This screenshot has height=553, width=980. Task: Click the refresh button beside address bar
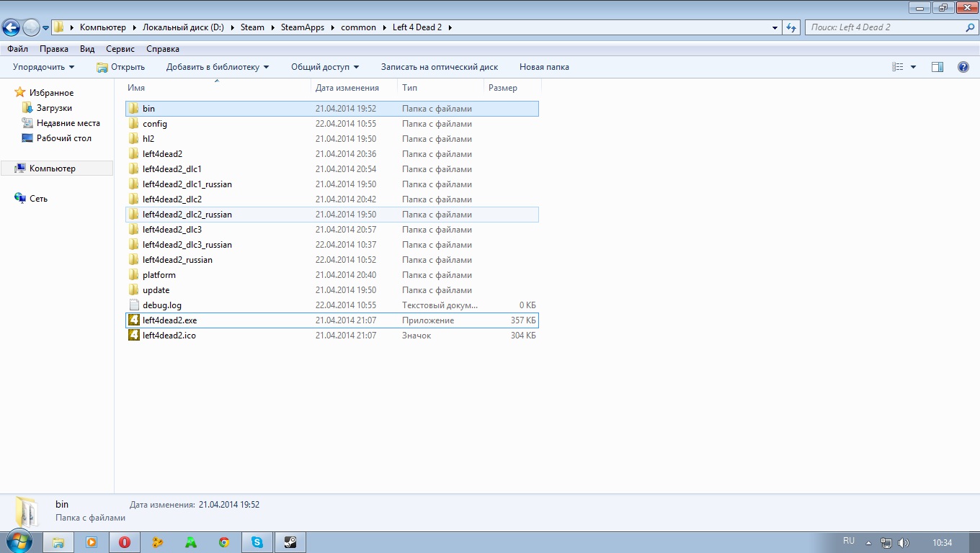pos(792,27)
